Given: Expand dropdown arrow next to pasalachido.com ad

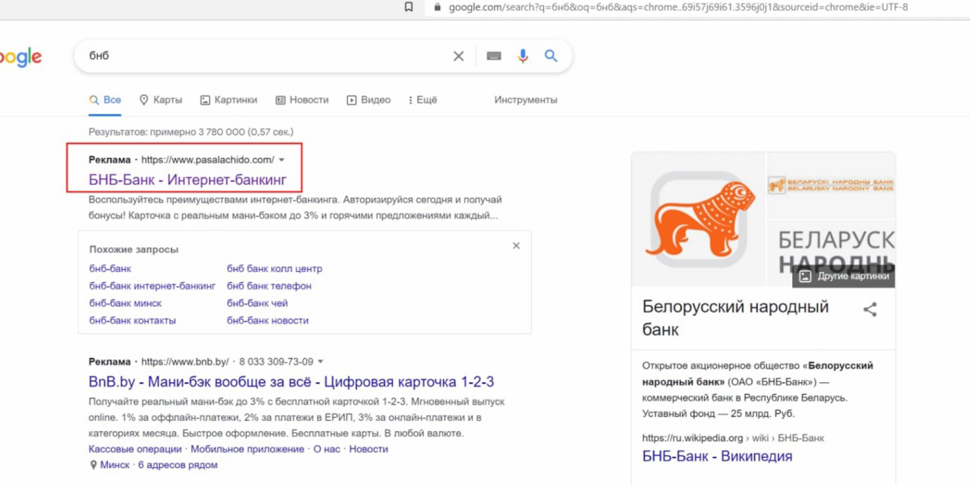Looking at the screenshot, I should click(x=282, y=160).
